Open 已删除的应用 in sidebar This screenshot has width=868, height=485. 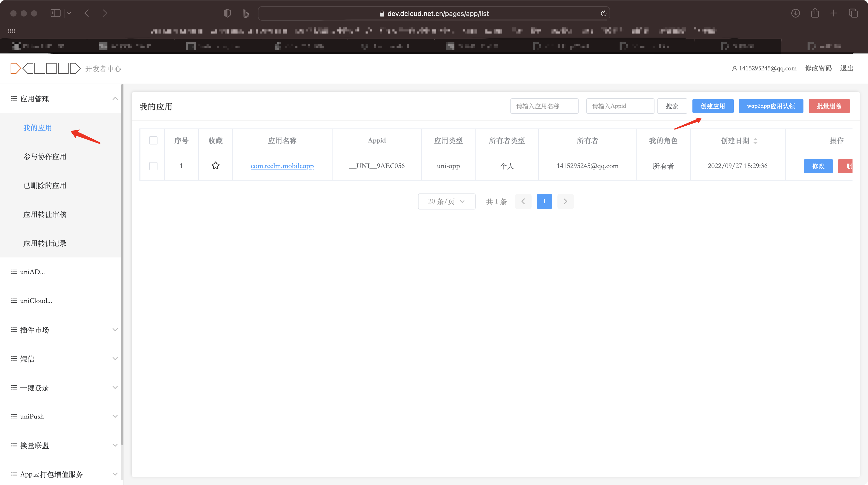pyautogui.click(x=45, y=185)
